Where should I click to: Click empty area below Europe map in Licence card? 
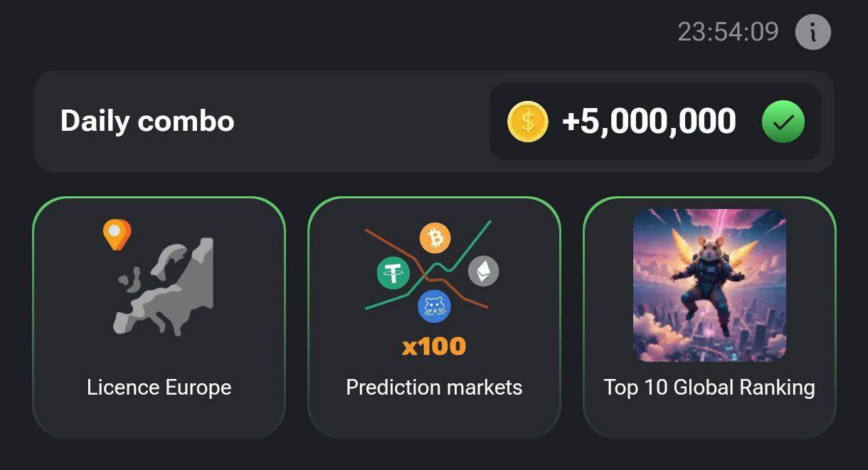[159, 356]
